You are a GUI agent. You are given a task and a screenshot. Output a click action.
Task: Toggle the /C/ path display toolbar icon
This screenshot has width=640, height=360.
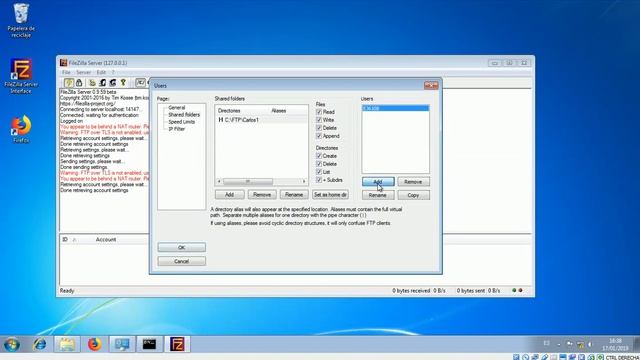(141, 83)
